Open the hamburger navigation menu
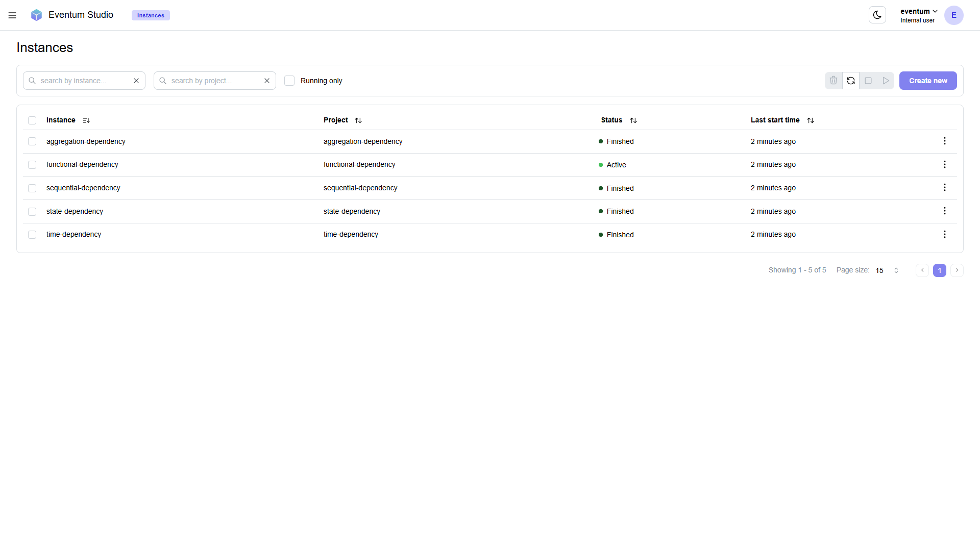This screenshot has width=980, height=551. tap(12, 15)
